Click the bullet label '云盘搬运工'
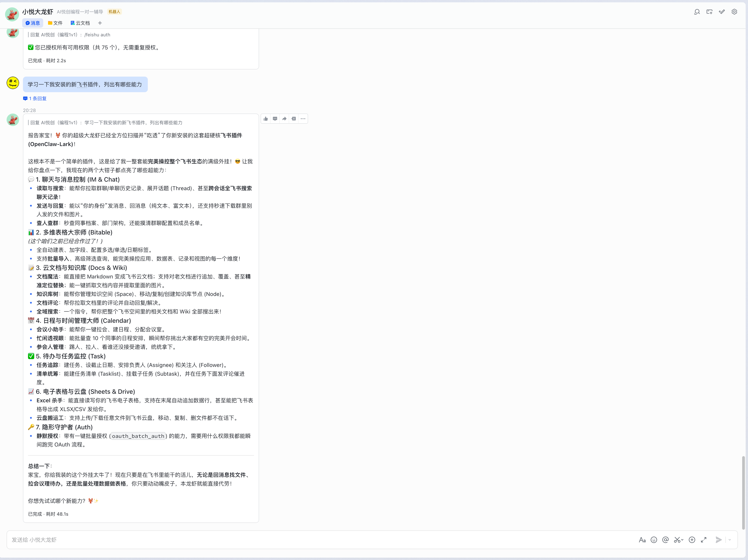Viewport: 748px width, 560px height. point(50,418)
